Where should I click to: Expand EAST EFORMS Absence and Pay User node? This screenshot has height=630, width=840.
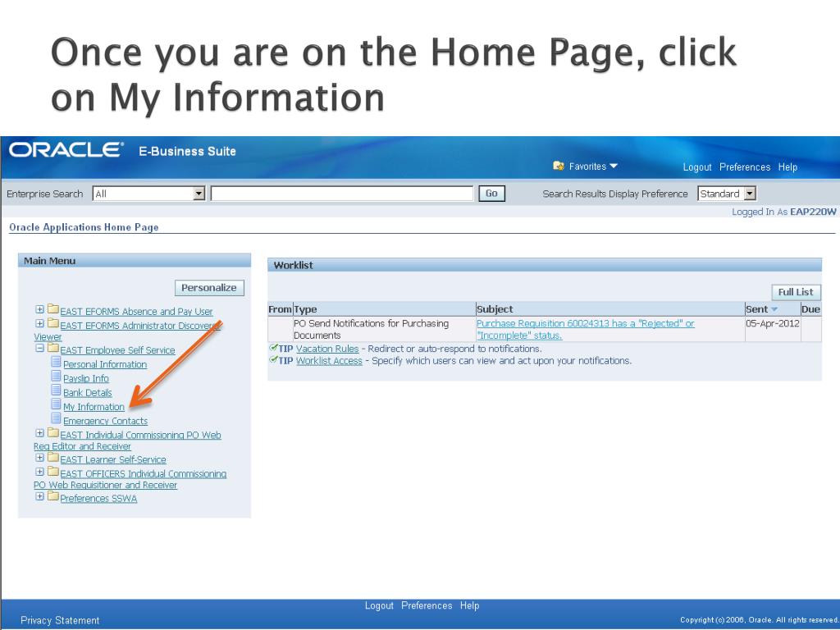point(39,309)
